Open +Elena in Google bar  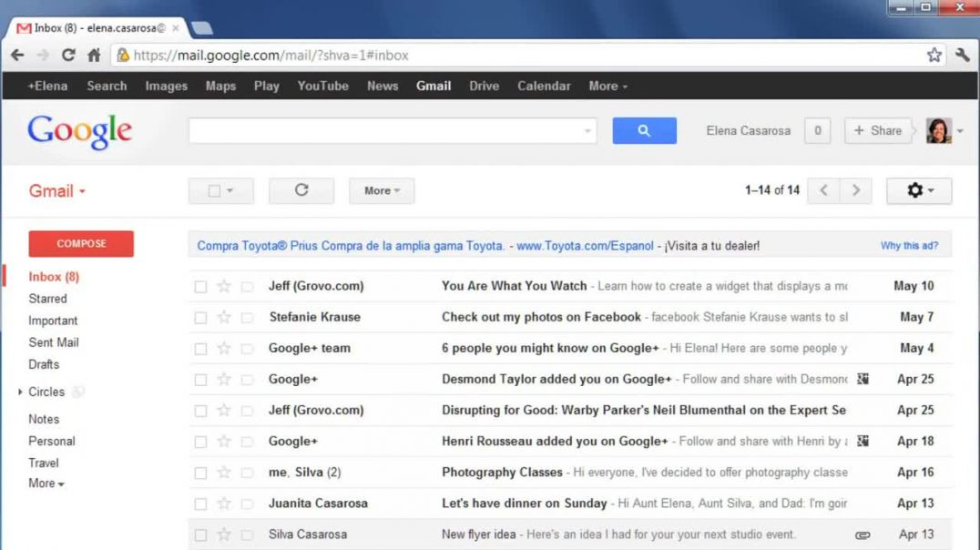click(x=47, y=87)
